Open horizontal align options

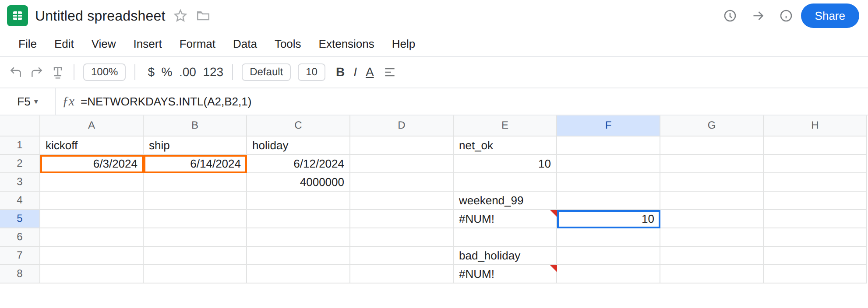(x=390, y=72)
